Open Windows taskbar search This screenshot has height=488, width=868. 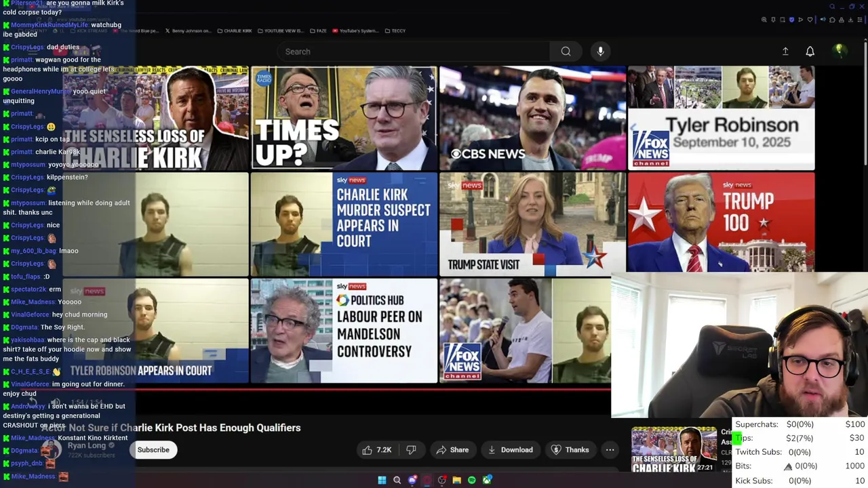(x=397, y=480)
